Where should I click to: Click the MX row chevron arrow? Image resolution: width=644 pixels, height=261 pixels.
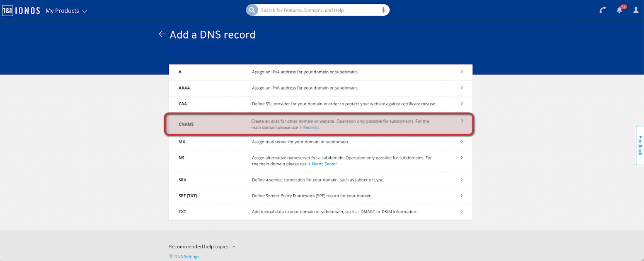point(462,142)
